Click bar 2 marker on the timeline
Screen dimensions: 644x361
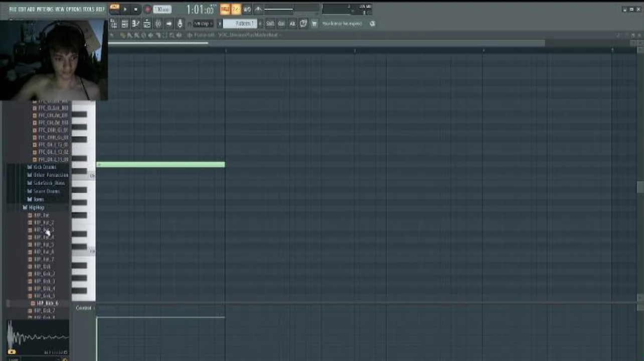(x=225, y=51)
